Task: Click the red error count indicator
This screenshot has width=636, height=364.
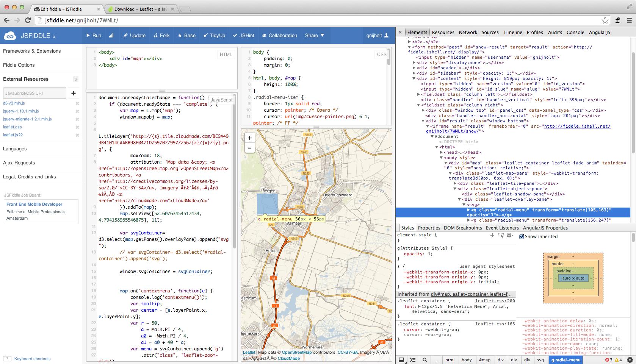Action: pyautogui.click(x=609, y=360)
